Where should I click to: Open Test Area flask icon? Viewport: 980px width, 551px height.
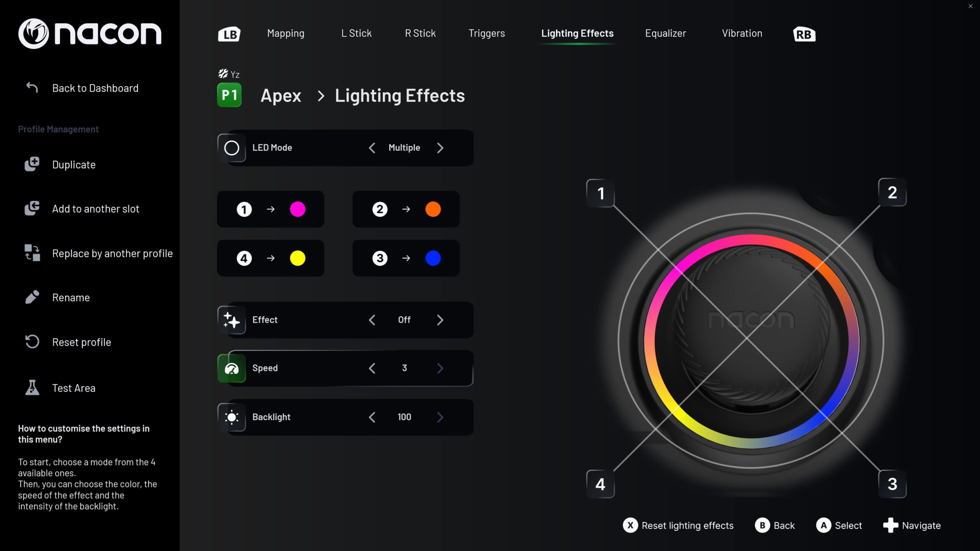coord(32,388)
